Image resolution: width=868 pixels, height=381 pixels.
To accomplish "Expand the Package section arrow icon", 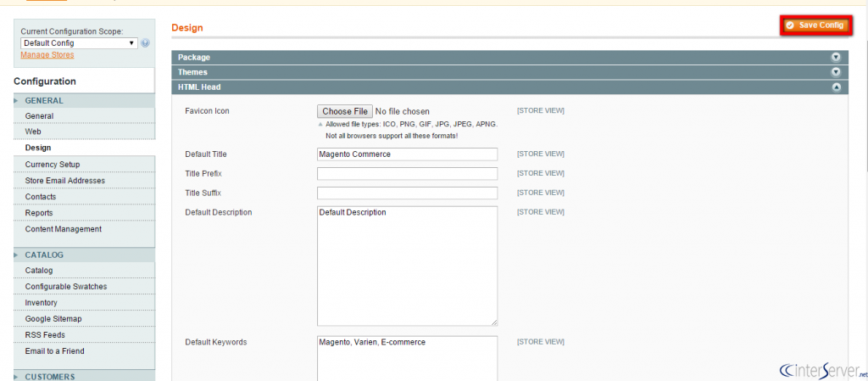I will (836, 57).
